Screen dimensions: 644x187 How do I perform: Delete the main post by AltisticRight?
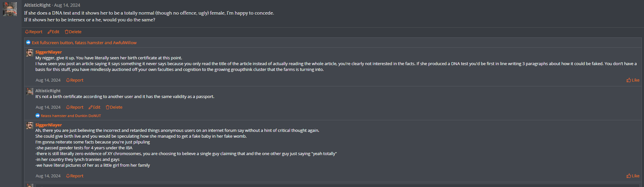(73, 32)
